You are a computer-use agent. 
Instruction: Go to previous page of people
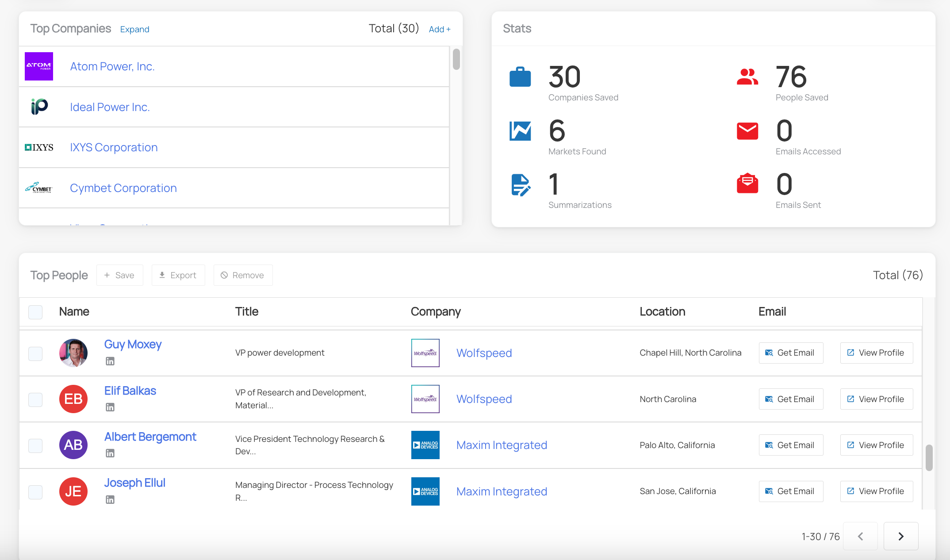(x=860, y=536)
